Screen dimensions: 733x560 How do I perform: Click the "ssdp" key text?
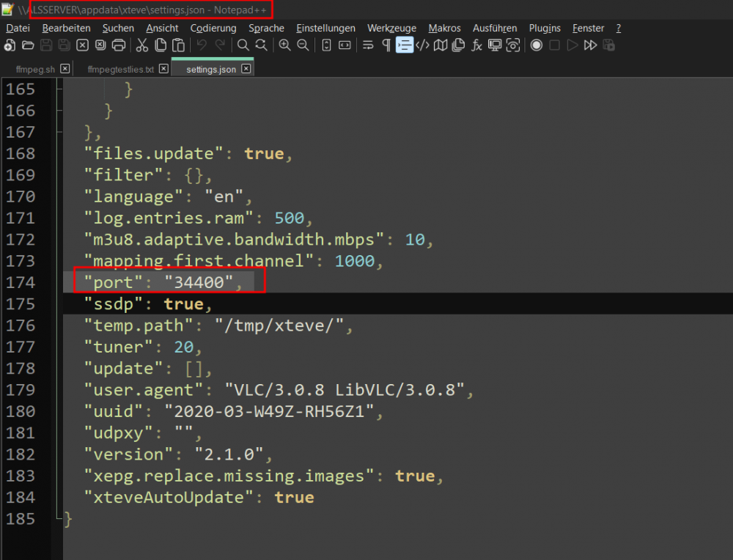[x=113, y=304]
